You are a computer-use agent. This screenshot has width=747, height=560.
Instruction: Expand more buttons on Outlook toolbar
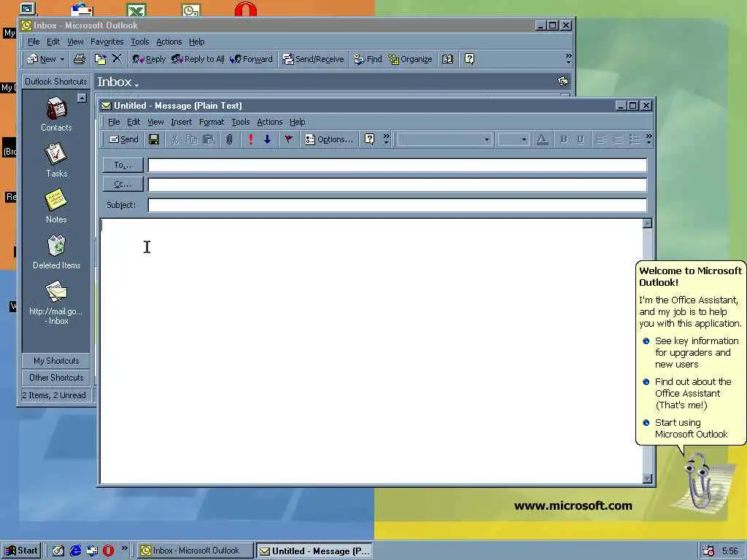click(568, 59)
